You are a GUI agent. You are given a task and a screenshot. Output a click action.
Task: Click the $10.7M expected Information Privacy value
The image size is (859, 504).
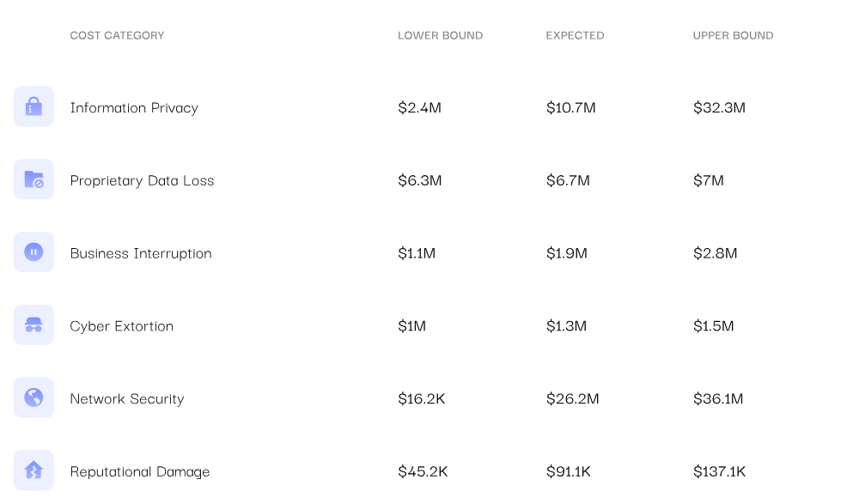coord(571,108)
